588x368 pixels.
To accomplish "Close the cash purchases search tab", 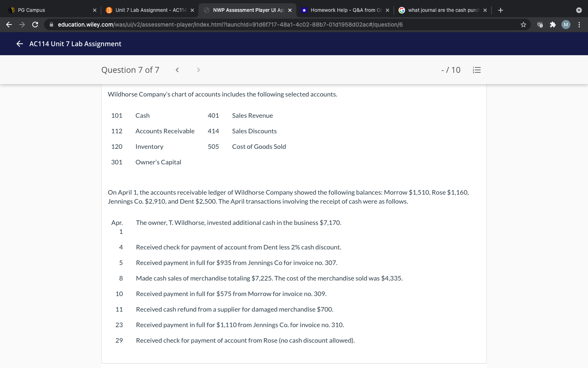I will coord(485,10).
